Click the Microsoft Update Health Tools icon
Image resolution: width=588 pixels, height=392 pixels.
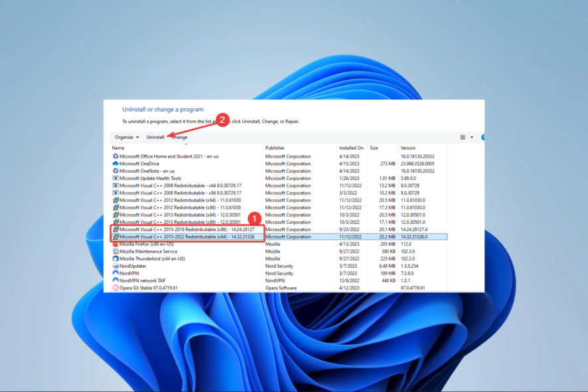tap(117, 178)
